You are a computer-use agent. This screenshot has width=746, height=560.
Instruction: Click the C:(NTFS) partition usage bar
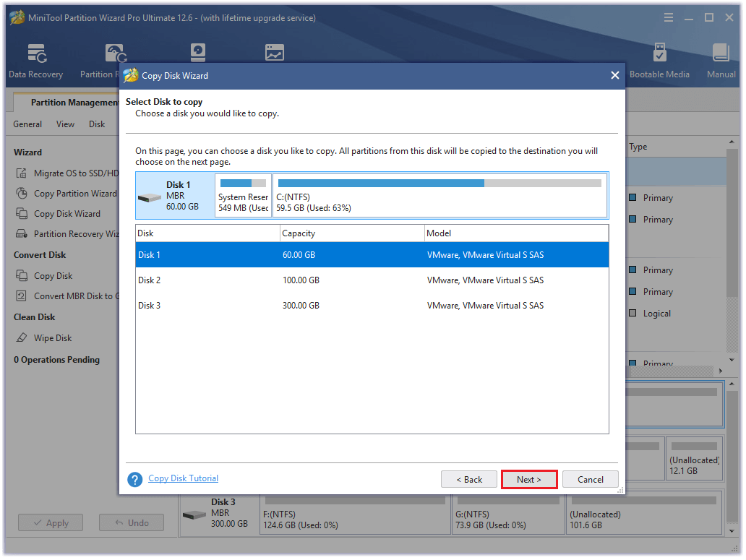tap(440, 184)
